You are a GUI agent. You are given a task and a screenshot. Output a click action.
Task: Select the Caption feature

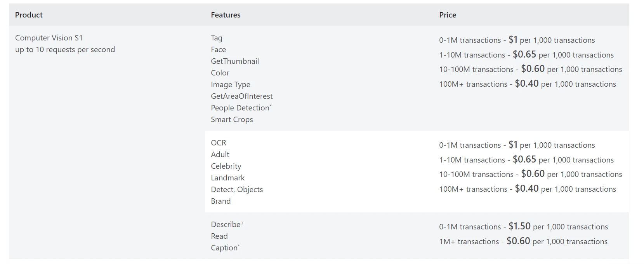(224, 248)
